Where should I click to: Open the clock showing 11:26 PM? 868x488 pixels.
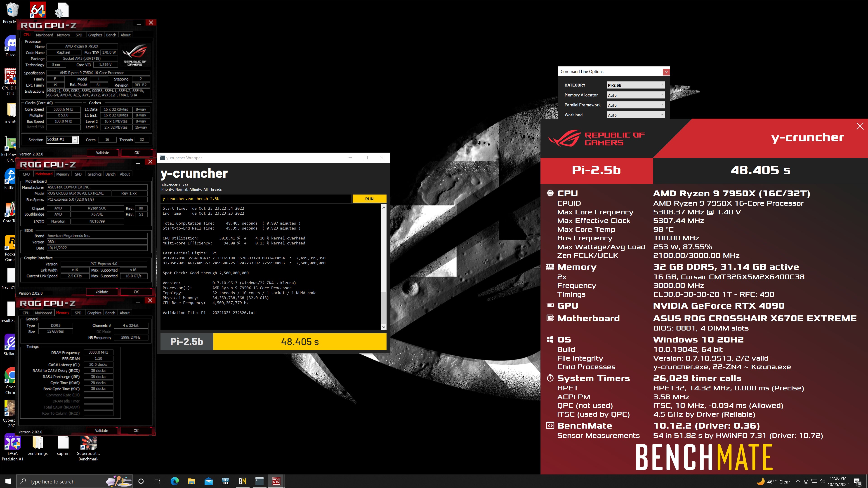pos(838,481)
